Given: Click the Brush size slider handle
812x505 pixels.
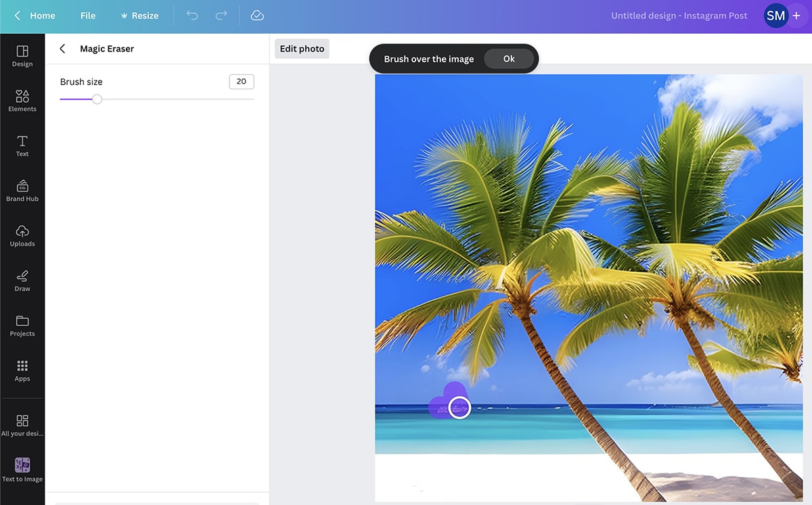Looking at the screenshot, I should pos(97,99).
